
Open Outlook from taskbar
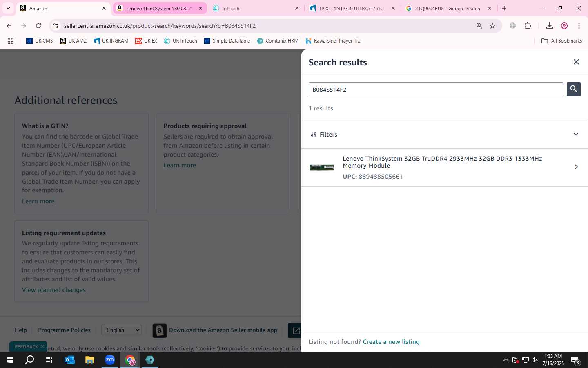pos(70,360)
